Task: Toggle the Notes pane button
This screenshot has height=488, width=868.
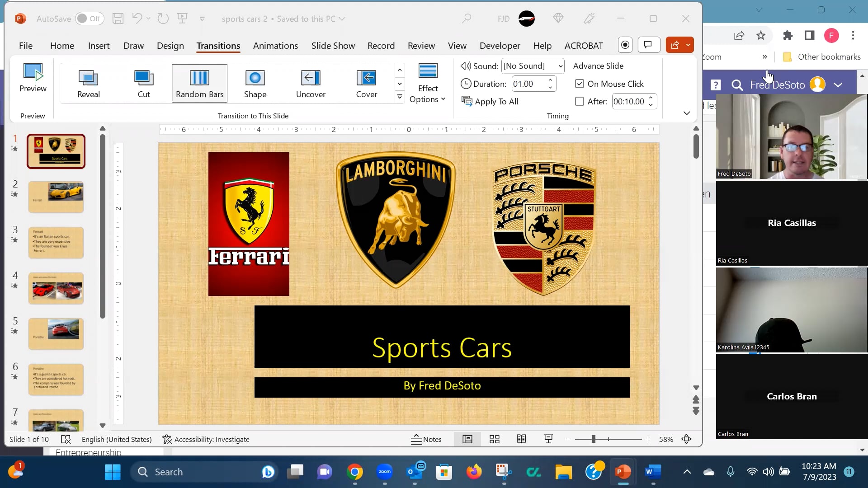Action: tap(426, 439)
